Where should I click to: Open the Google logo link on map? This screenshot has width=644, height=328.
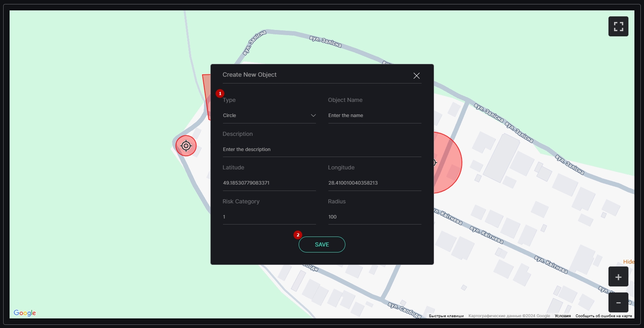[25, 313]
